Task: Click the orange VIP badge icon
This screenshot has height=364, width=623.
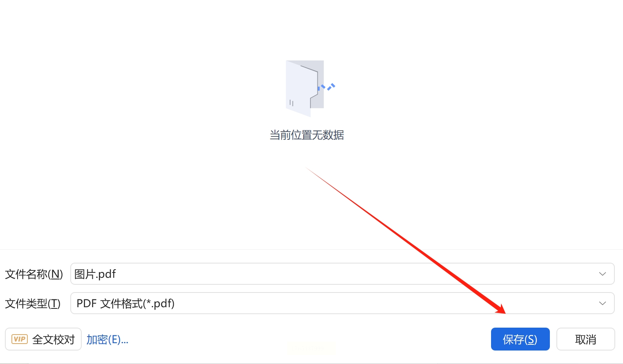Action: (x=20, y=339)
